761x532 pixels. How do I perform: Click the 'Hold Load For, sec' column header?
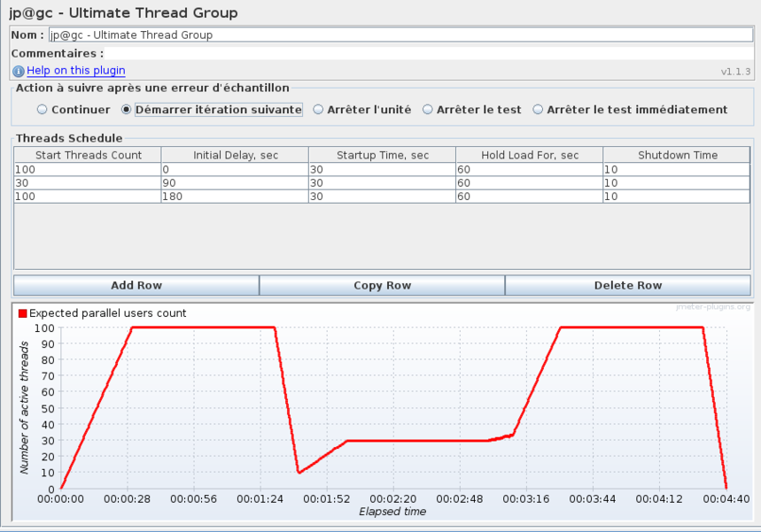pos(529,155)
